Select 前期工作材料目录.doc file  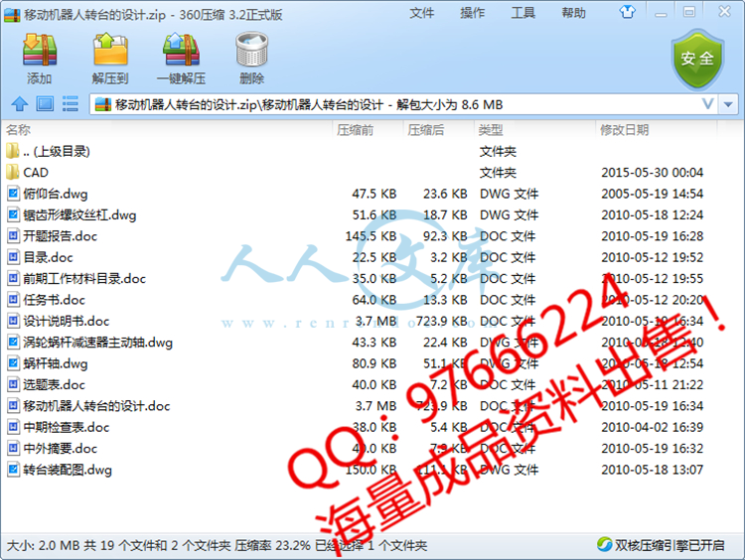coord(84,278)
